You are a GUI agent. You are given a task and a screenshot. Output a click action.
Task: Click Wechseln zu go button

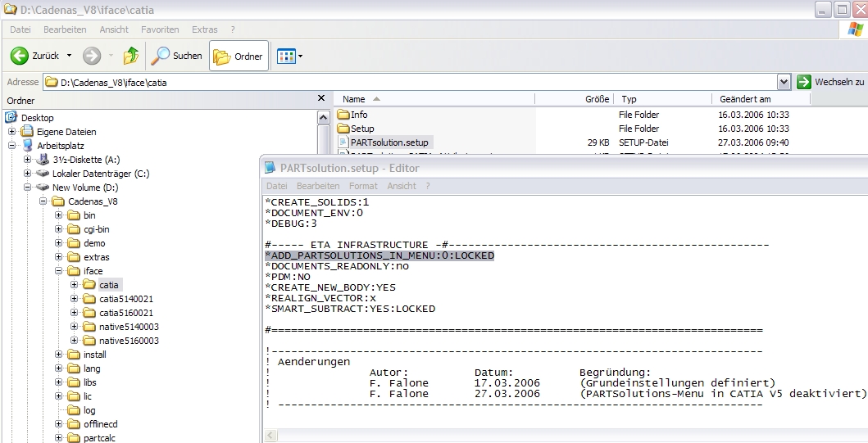coord(830,82)
